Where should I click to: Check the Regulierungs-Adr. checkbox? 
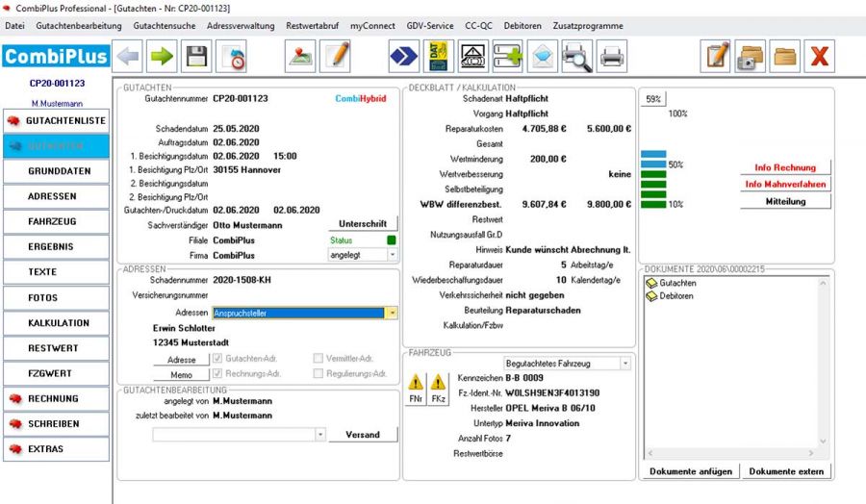coord(318,373)
